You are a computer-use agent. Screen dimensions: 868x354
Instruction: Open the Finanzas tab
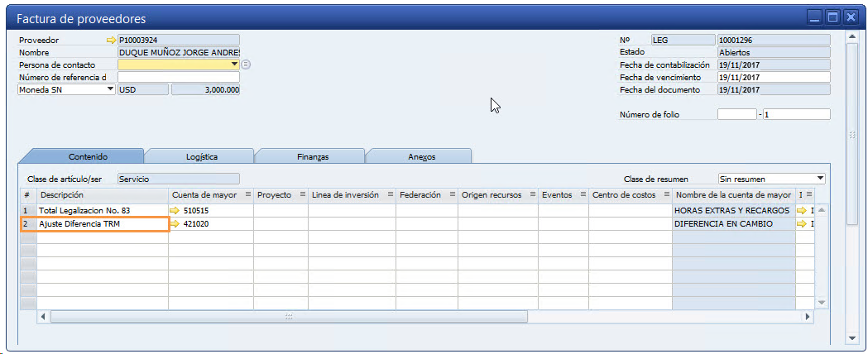[312, 156]
